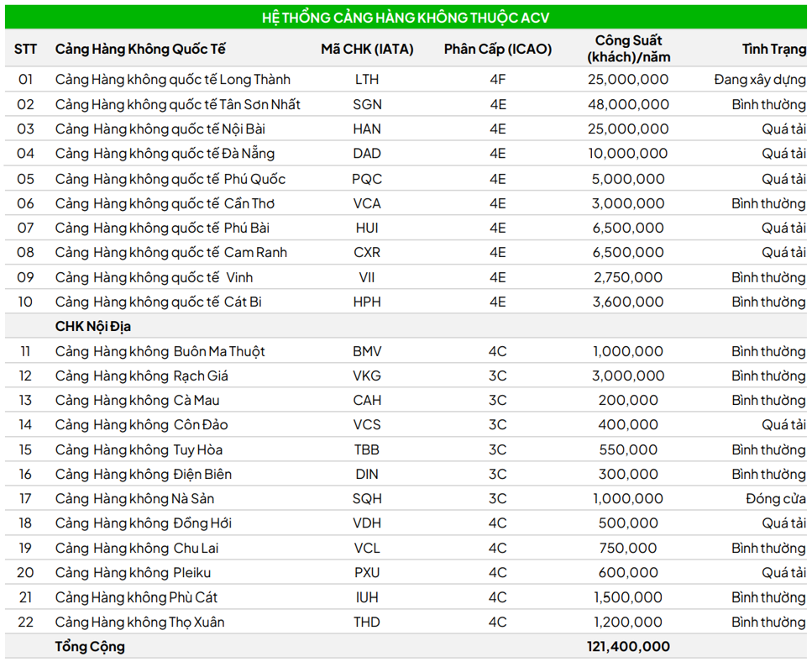
Task: Select the 4F classification cell
Action: click(x=498, y=80)
